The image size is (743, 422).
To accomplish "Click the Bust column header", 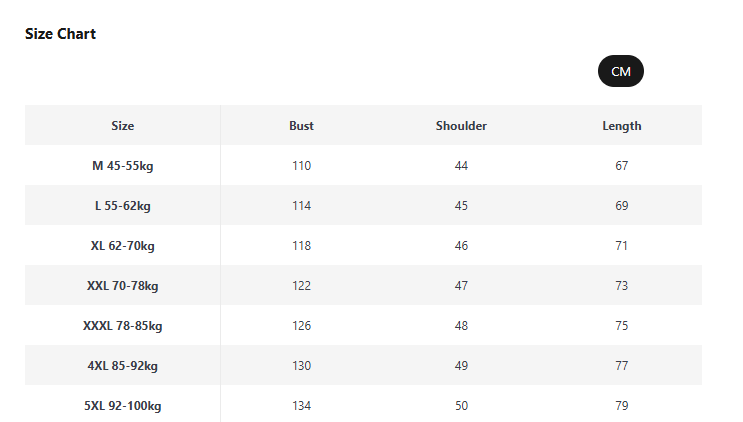I will [301, 126].
